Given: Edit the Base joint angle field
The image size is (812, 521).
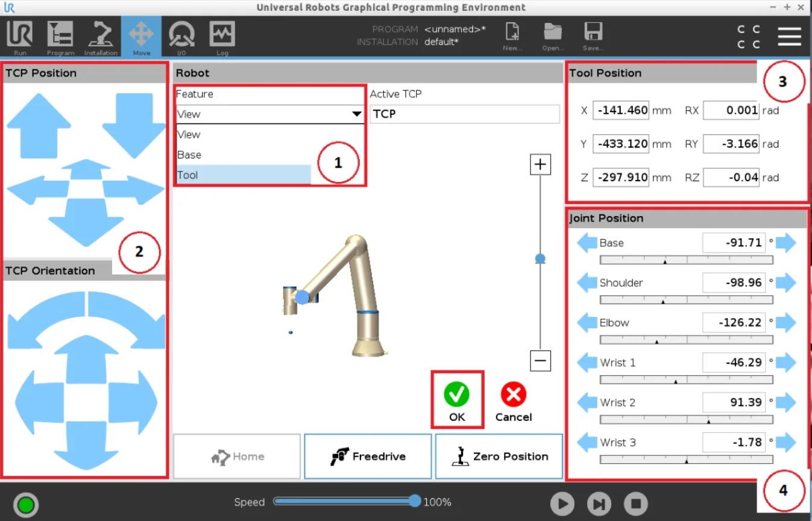Looking at the screenshot, I should click(x=734, y=243).
